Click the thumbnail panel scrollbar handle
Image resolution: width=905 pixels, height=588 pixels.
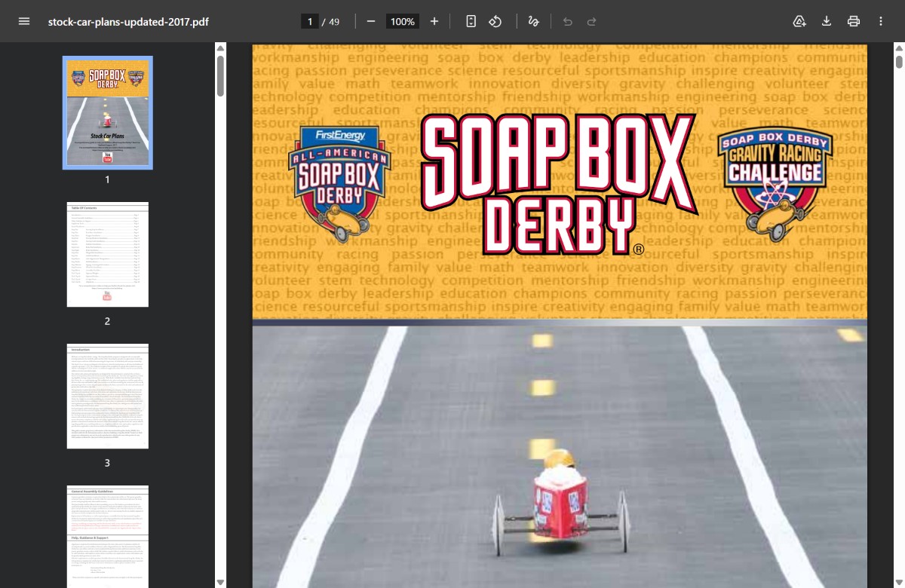[220, 75]
